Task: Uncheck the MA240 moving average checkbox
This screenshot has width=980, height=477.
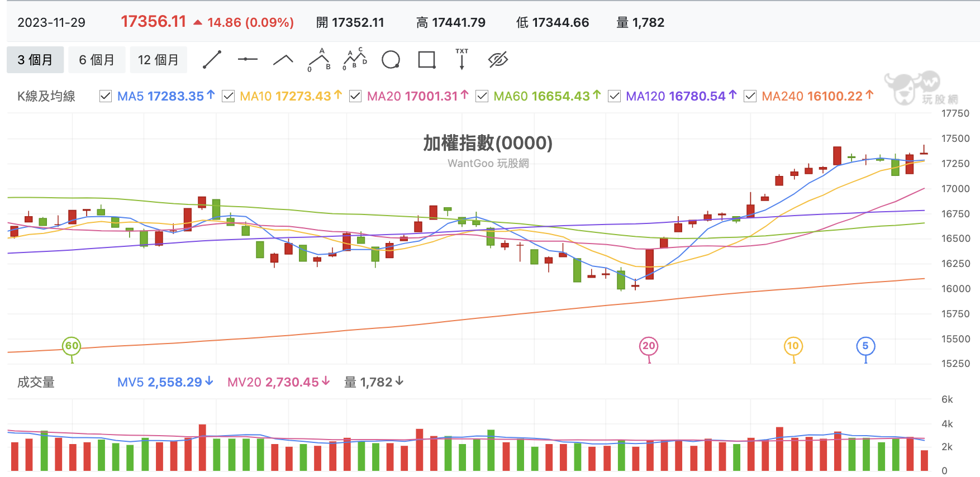Action: (750, 96)
